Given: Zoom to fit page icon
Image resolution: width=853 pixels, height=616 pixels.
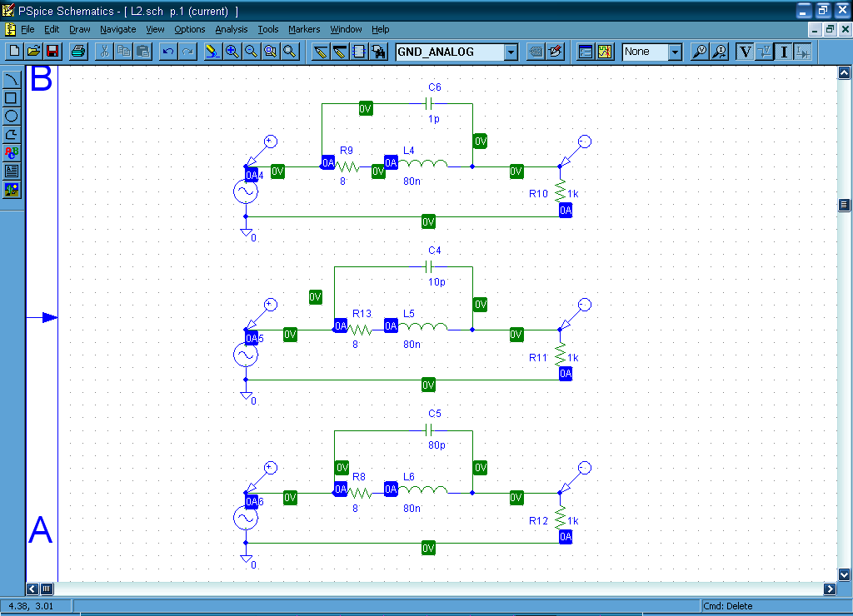Looking at the screenshot, I should (x=290, y=52).
